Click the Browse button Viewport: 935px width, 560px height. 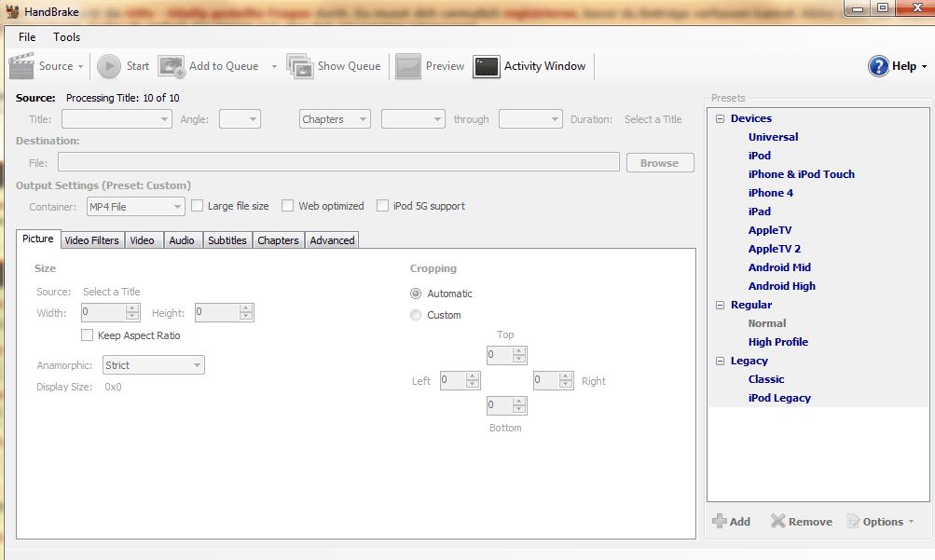click(659, 163)
